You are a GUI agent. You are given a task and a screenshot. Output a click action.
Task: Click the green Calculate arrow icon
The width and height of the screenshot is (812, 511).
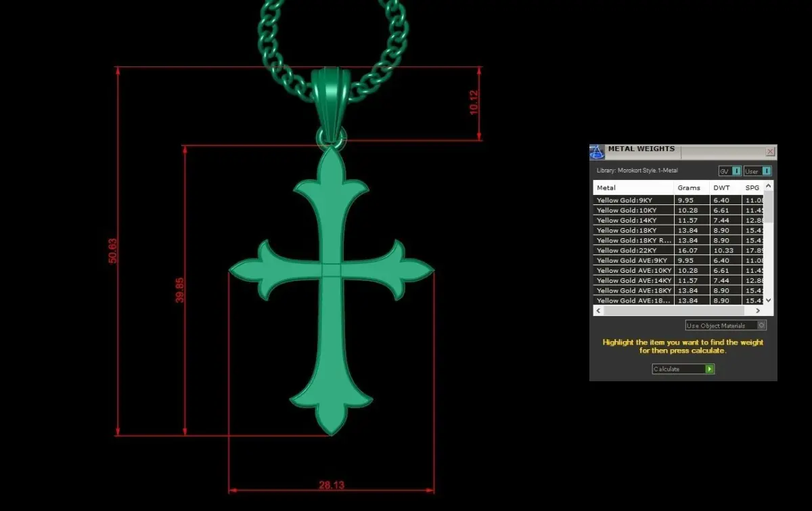(709, 369)
